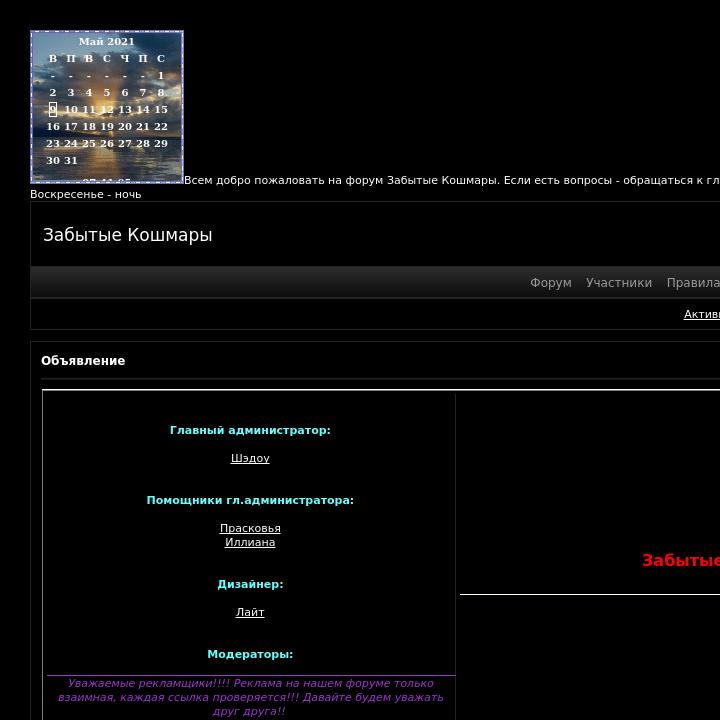Select day 1 in May calendar

(x=161, y=75)
